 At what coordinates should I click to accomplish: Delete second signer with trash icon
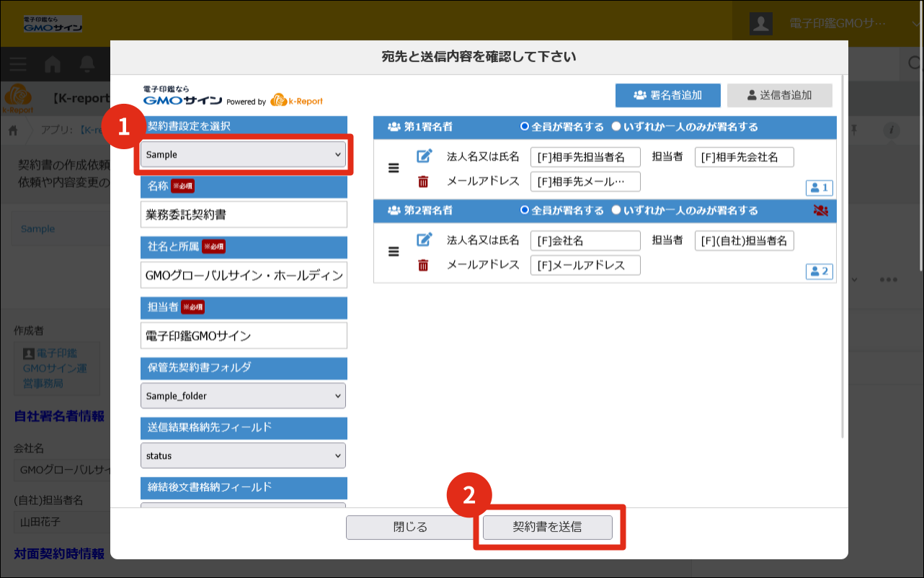[424, 265]
